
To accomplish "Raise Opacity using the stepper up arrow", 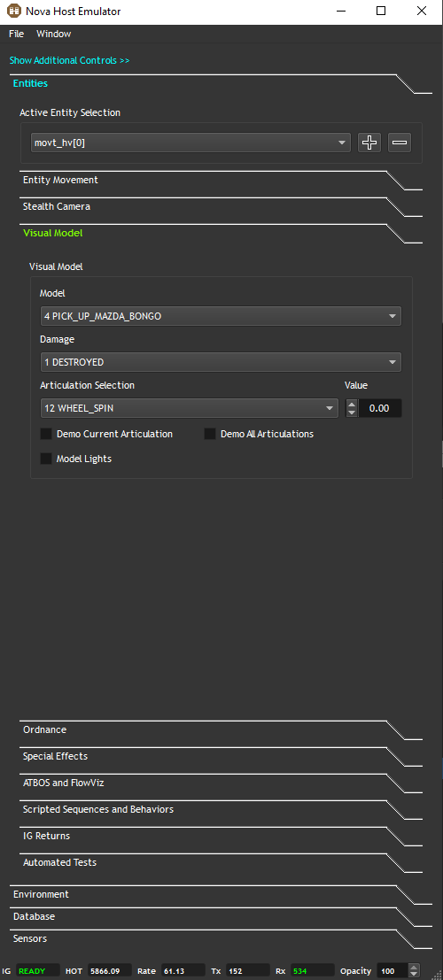I will 414,967.
